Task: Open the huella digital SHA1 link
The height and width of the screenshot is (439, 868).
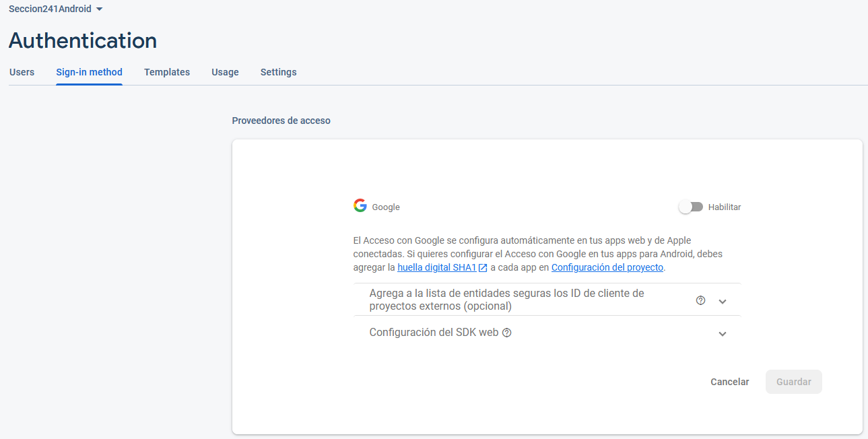Action: click(438, 267)
